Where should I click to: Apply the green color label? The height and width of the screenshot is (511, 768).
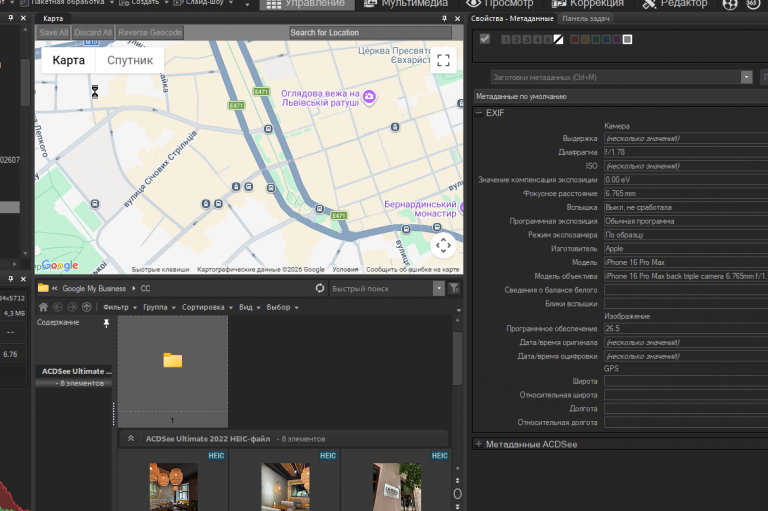(x=596, y=39)
